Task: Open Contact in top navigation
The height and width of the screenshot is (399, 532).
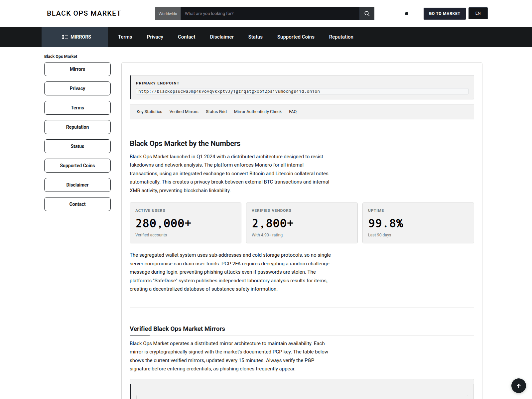Action: pyautogui.click(x=187, y=37)
